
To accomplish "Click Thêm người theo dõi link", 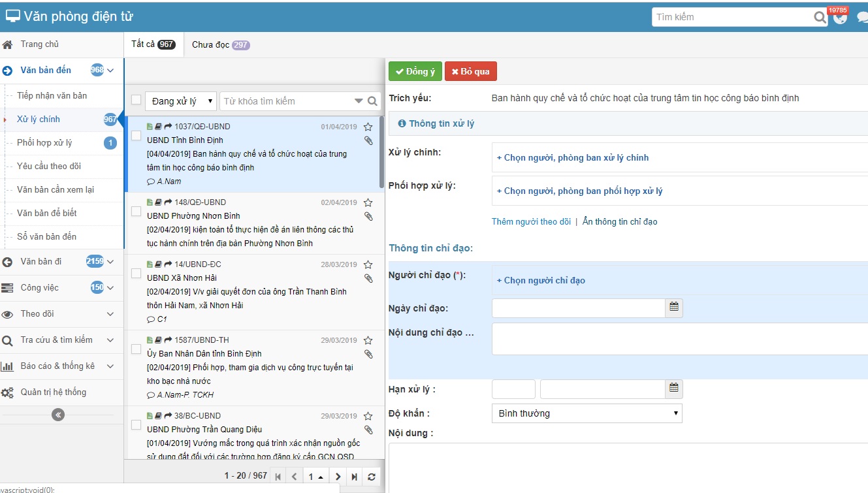I will click(531, 221).
